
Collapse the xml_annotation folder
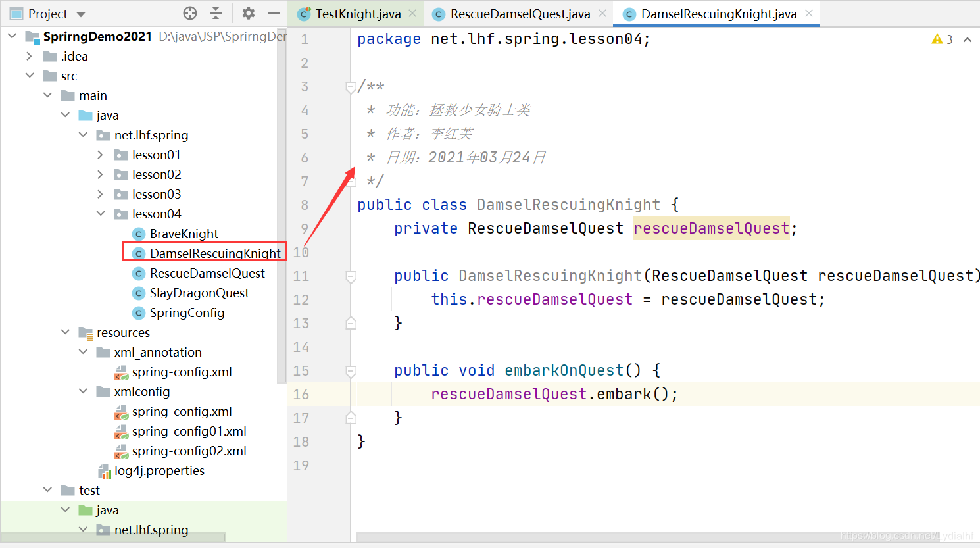click(x=83, y=352)
